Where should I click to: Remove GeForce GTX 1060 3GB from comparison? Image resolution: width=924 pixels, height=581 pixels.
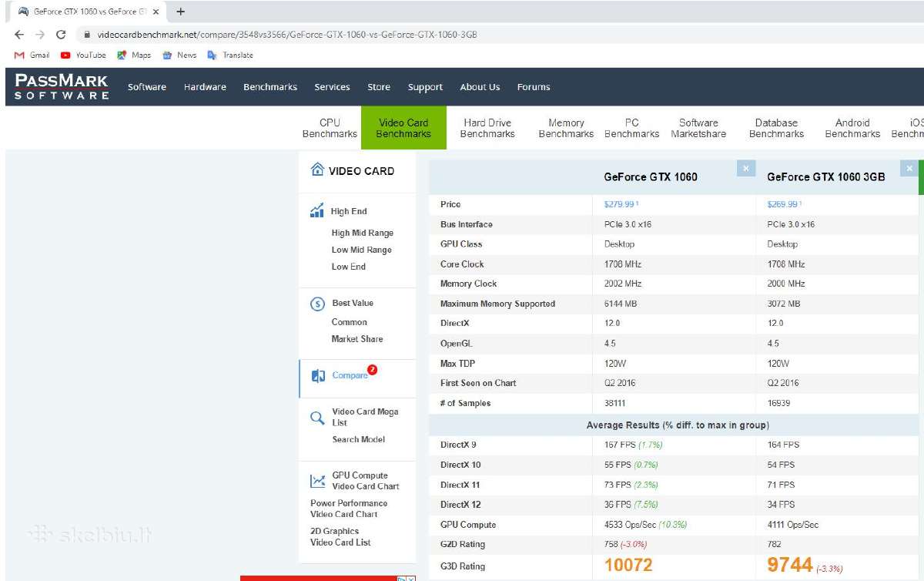tap(909, 168)
